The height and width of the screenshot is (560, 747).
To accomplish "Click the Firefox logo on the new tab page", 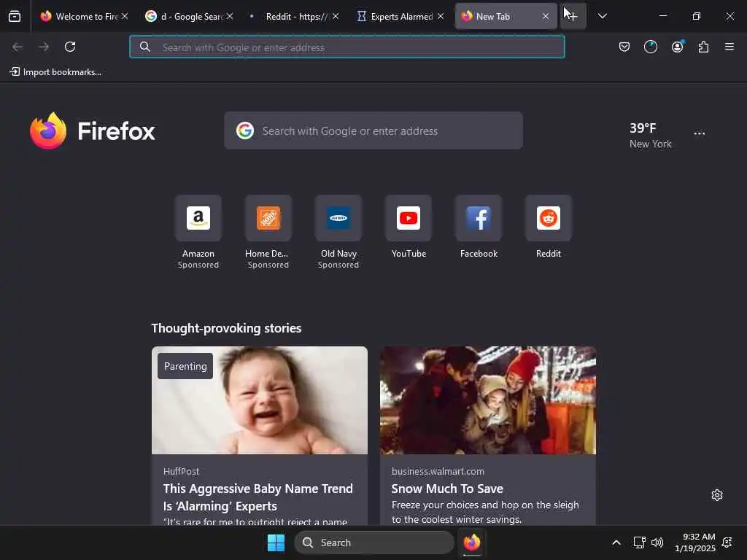I will (x=93, y=131).
